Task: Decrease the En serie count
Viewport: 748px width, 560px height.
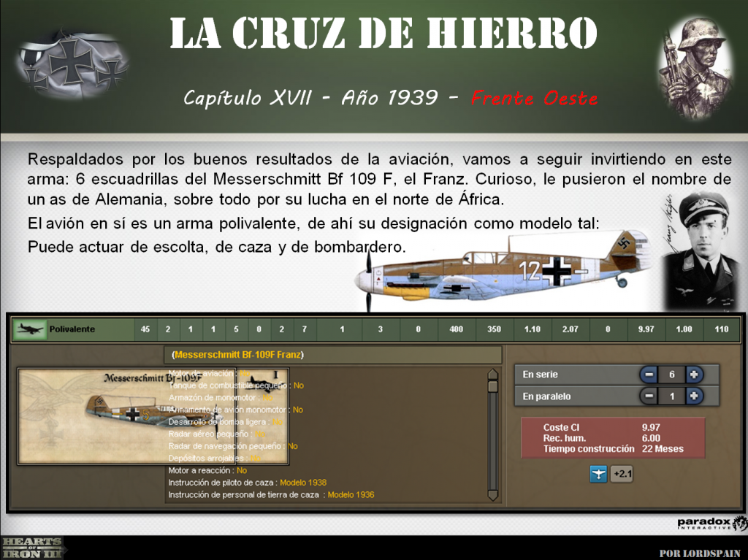Action: tap(649, 375)
